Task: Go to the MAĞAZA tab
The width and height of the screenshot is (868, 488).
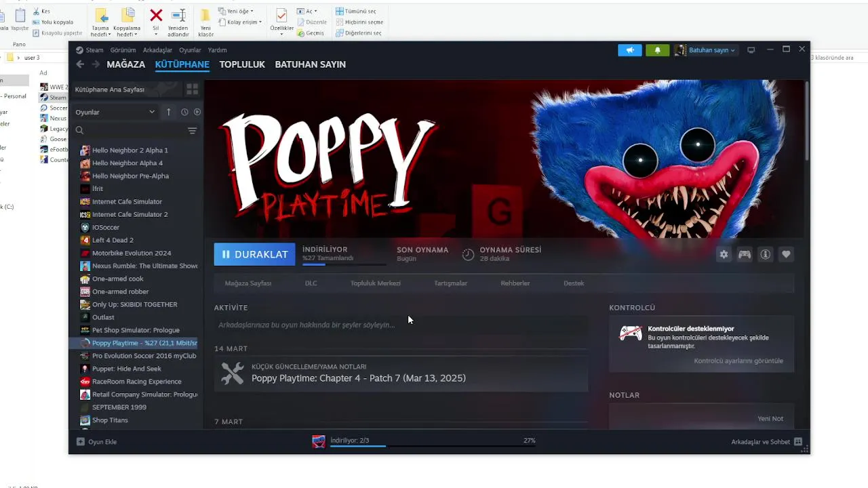Action: click(126, 64)
